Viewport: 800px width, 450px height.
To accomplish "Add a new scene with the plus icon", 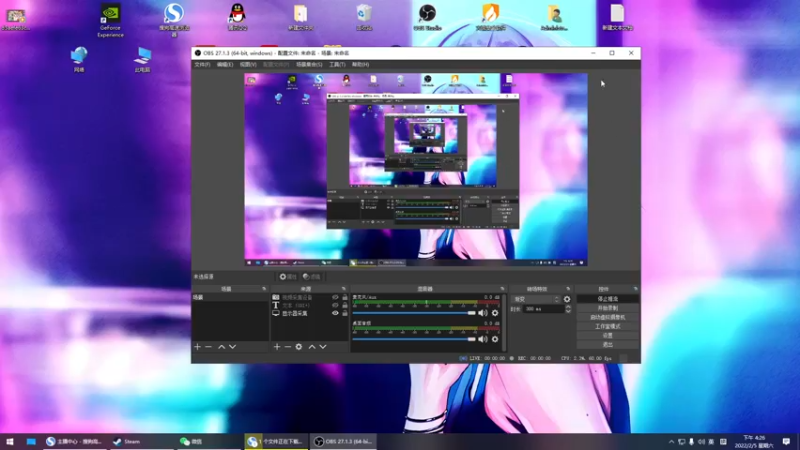I will (x=197, y=347).
